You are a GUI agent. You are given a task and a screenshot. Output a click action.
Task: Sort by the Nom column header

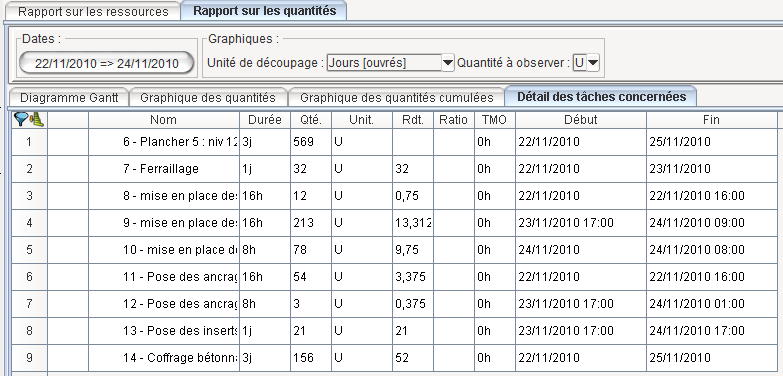pyautogui.click(x=163, y=120)
